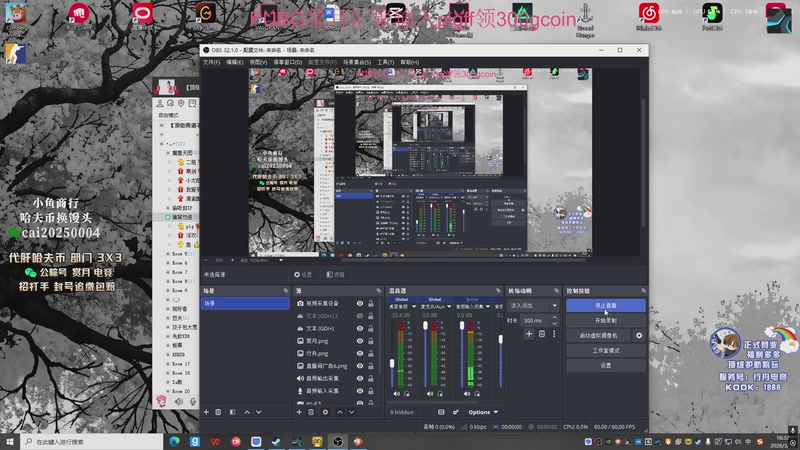Open the View menu in OBS
The height and width of the screenshot is (450, 800).
258,62
